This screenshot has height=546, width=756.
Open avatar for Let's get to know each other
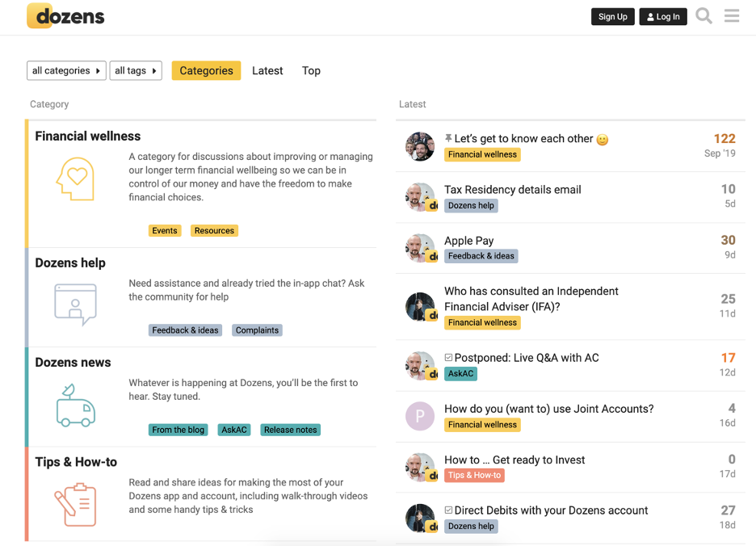click(420, 146)
